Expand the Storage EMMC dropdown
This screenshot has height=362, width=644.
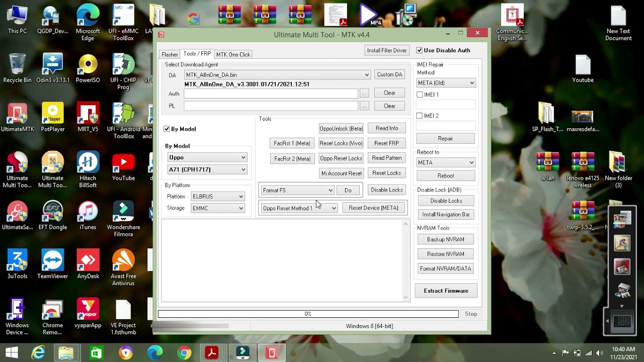tap(218, 208)
